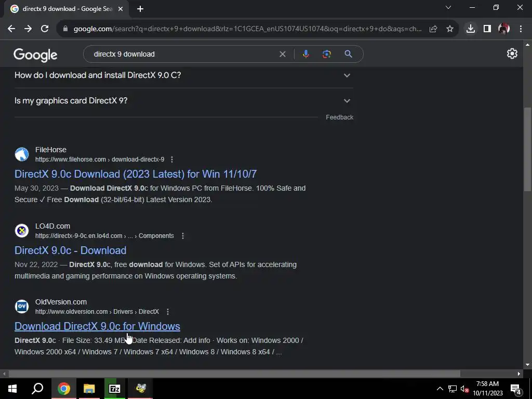Click in the Google search input field
The image size is (532, 399).
[x=183, y=54]
